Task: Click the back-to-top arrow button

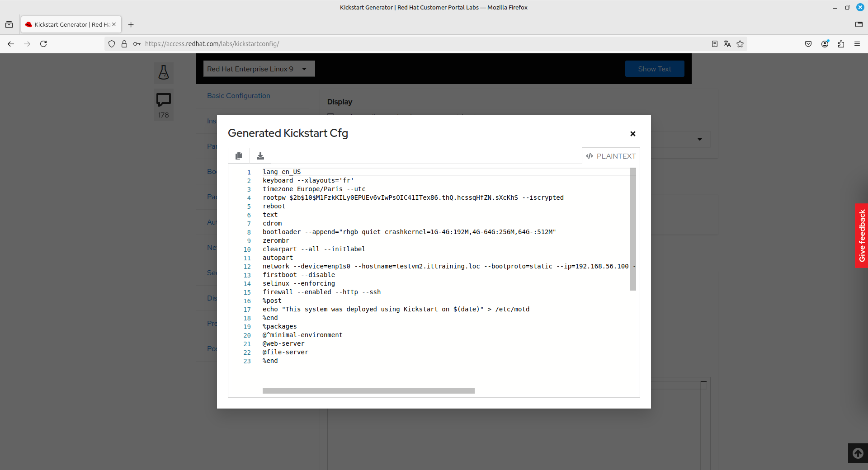Action: pos(858,453)
